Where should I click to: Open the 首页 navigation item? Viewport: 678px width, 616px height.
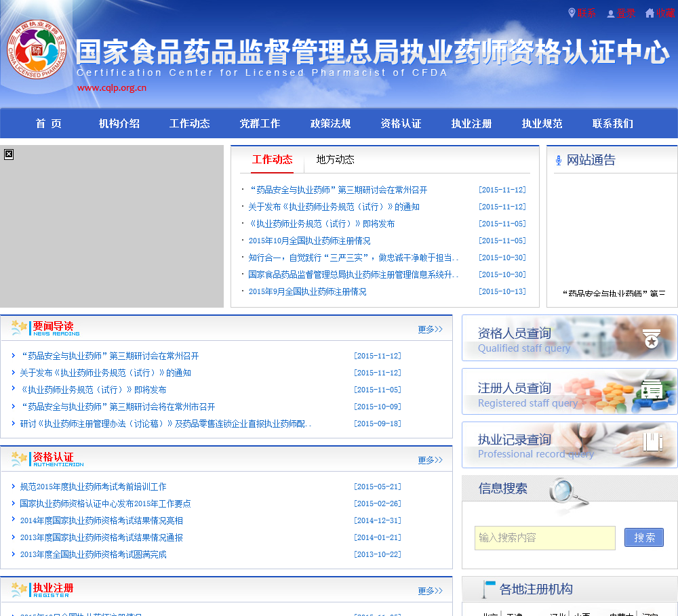(48, 123)
